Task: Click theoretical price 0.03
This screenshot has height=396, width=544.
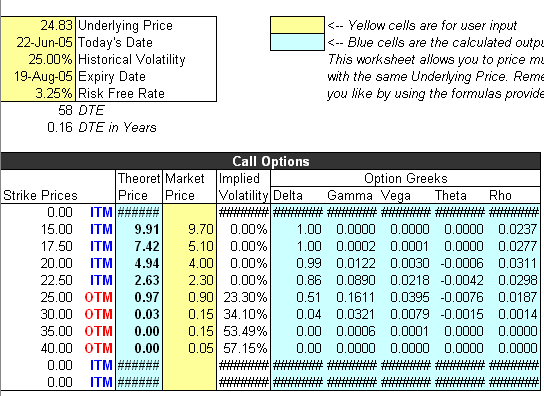Action: (147, 314)
